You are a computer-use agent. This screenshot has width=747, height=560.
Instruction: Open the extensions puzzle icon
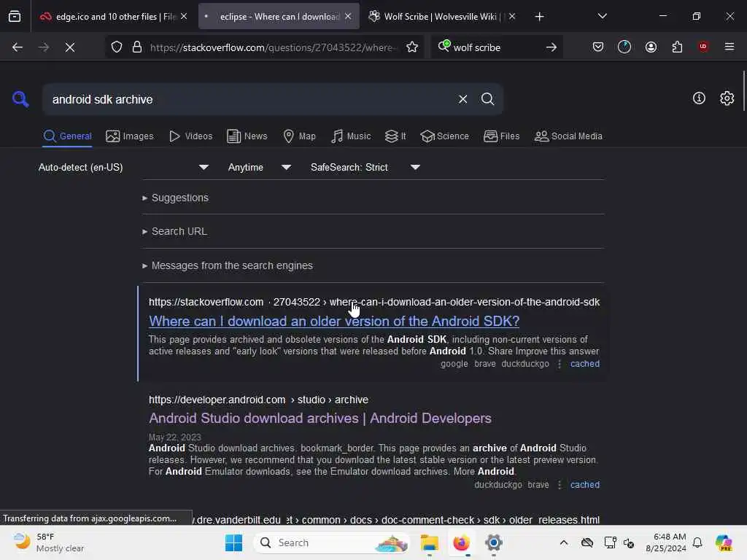(677, 47)
